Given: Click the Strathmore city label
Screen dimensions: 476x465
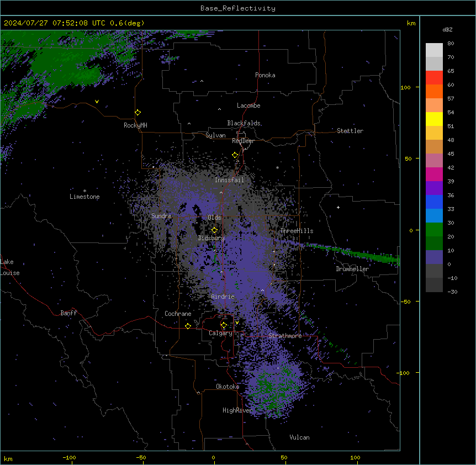Looking at the screenshot, I should 285,336.
